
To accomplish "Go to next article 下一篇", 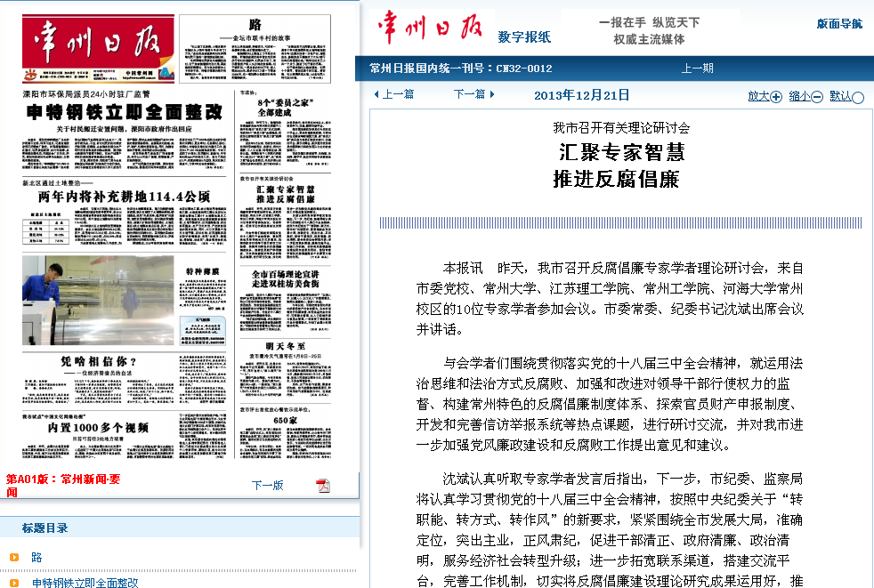I will [x=473, y=94].
